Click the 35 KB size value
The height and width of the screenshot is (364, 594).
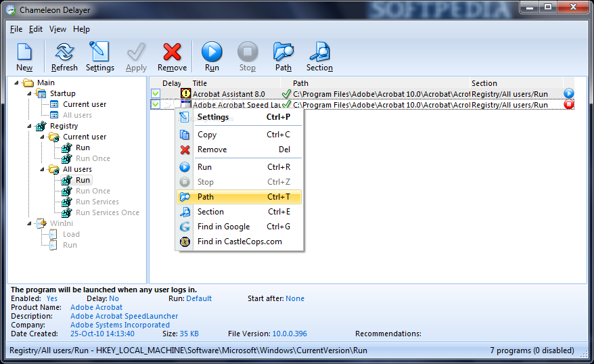click(189, 334)
